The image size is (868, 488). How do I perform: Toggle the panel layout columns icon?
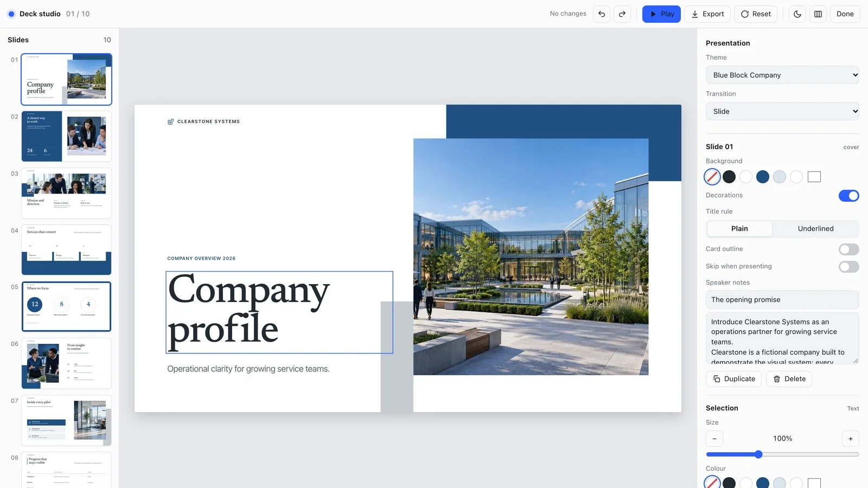tap(818, 14)
